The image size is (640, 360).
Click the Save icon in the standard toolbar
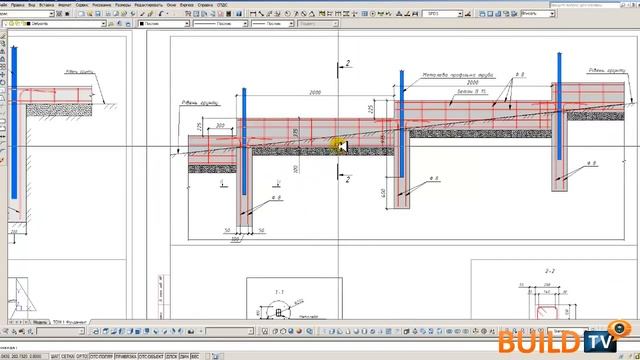[98, 14]
